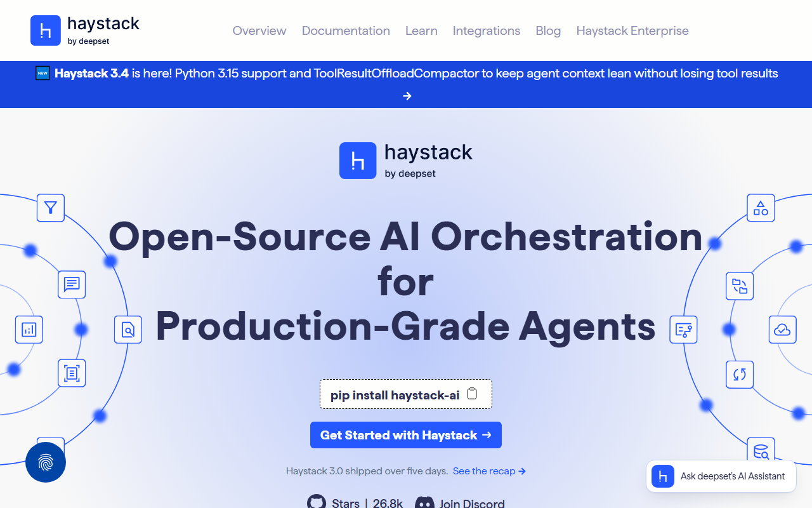Click the Discord icon
Viewport: 812px width, 508px height.
(424, 504)
